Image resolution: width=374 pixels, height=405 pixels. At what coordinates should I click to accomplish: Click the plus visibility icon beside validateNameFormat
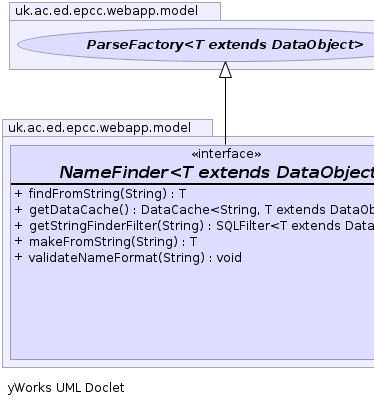click(x=19, y=257)
